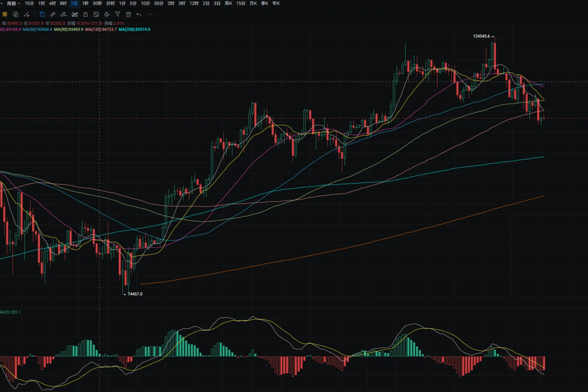Click the 振幅 2.41% amplitude value
This screenshot has height=392, width=588.
click(114, 24)
